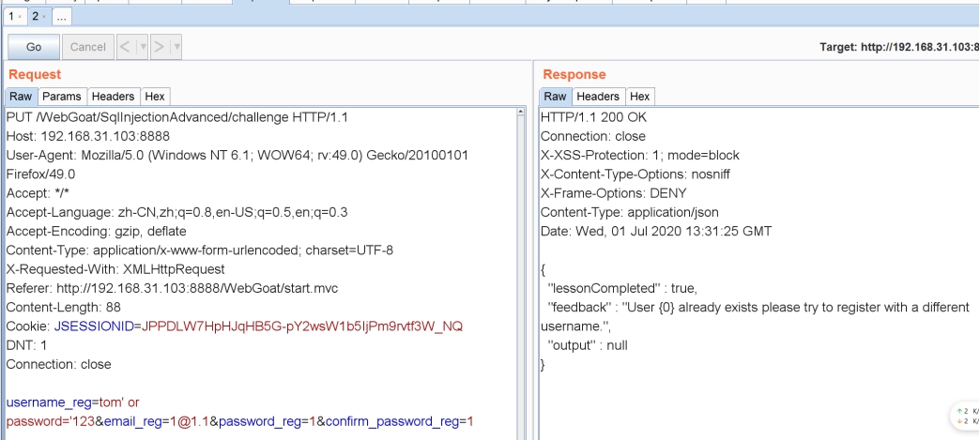Go back with the history arrow
Screen dimensions: 980x440
point(125,47)
